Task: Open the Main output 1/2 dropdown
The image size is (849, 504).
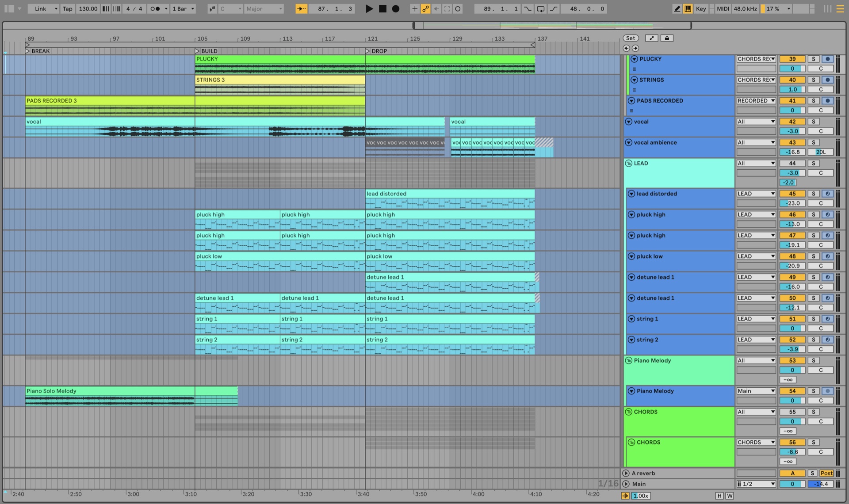Action: (756, 484)
